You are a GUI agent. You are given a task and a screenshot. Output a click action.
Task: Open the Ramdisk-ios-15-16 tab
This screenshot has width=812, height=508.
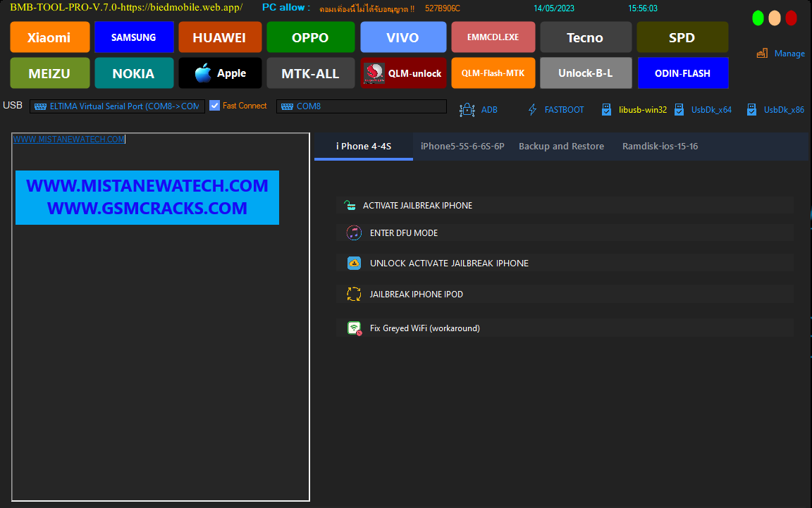tap(660, 147)
